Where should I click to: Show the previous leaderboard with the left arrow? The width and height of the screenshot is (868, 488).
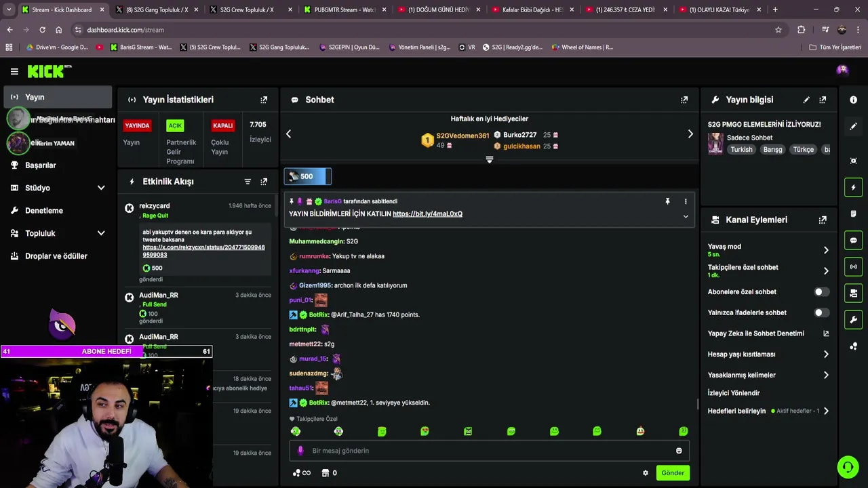click(288, 134)
